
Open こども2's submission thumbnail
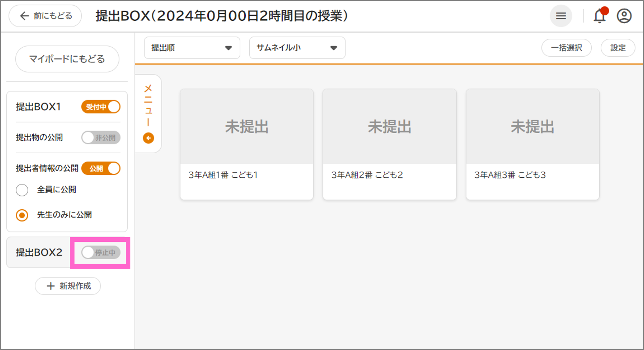(x=389, y=127)
